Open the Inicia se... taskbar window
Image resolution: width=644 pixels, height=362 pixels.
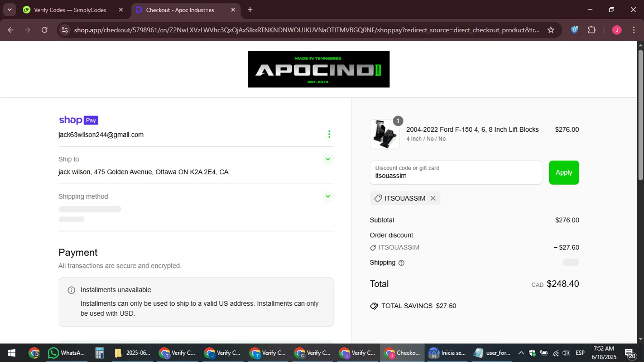(447, 353)
